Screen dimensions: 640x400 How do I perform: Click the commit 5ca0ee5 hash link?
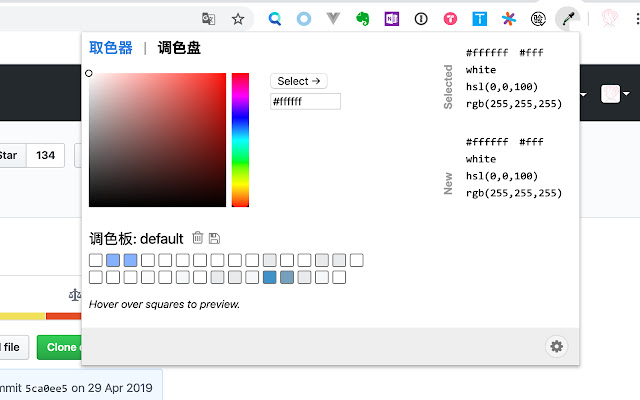pyautogui.click(x=46, y=388)
